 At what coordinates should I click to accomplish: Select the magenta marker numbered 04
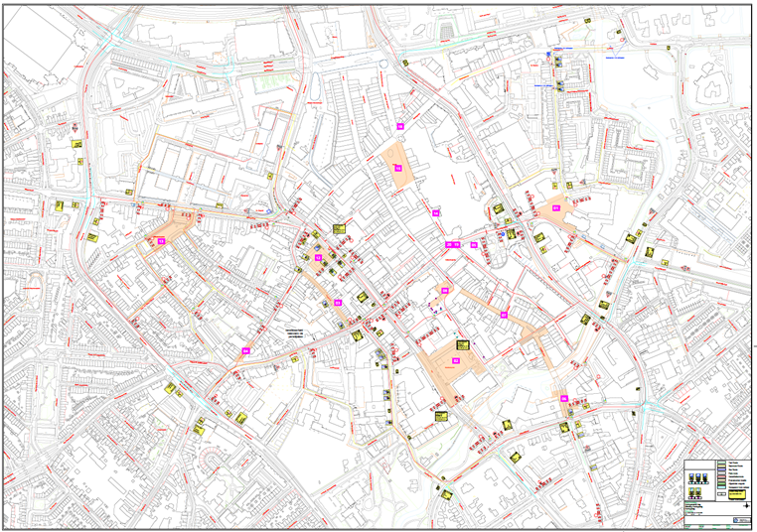click(x=244, y=350)
